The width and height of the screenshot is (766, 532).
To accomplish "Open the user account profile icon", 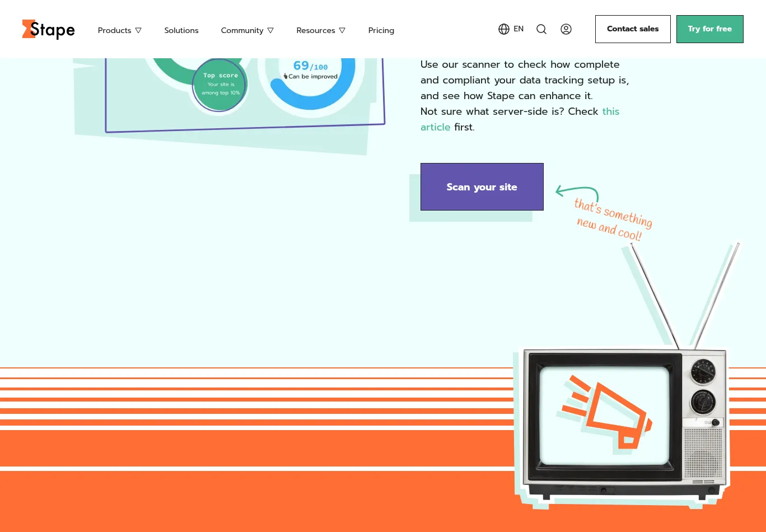I will [x=566, y=29].
